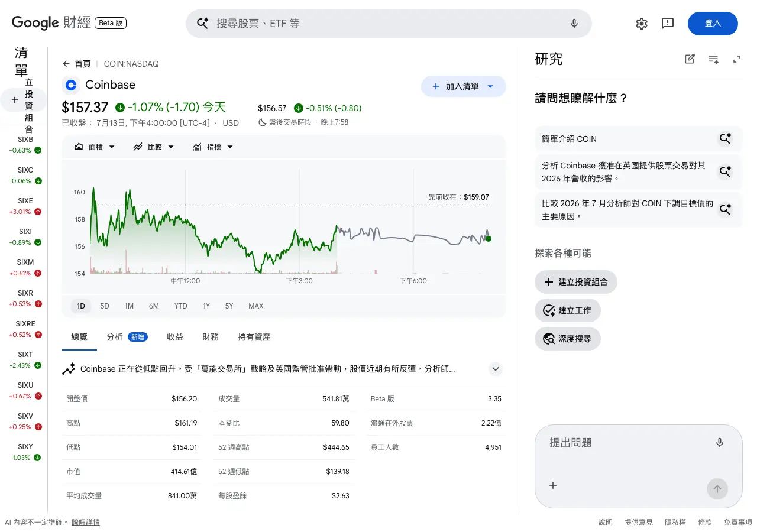This screenshot has width=757, height=532.
Task: Click the 52 週高點 value $444.65
Action: click(336, 447)
